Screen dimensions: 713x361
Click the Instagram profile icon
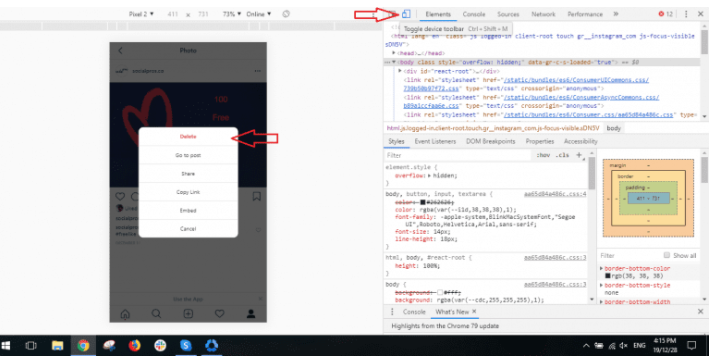251,314
